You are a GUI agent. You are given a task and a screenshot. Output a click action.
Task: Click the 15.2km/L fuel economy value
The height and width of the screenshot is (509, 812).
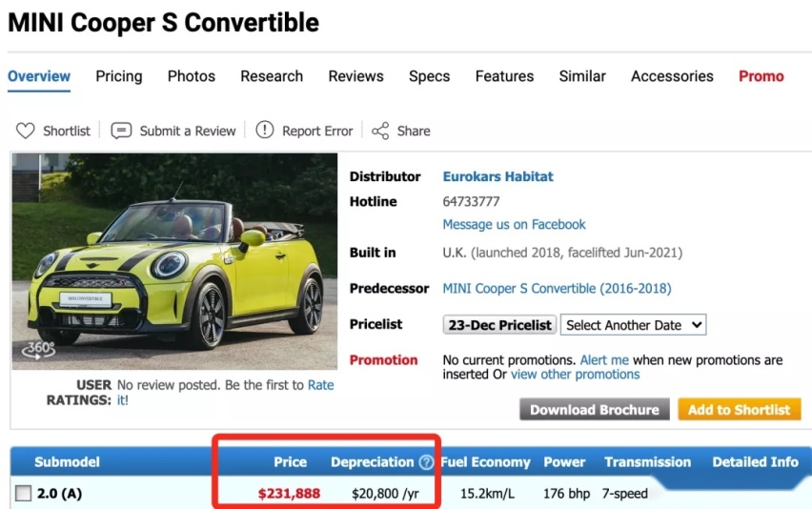[487, 494]
